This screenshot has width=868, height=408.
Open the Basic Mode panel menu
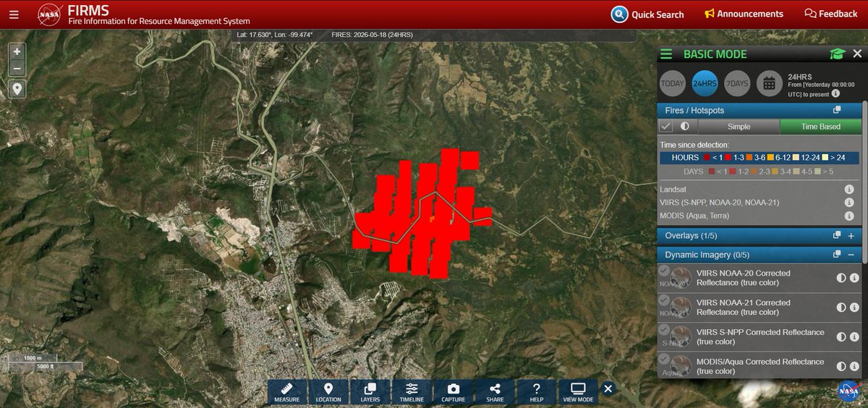point(666,54)
